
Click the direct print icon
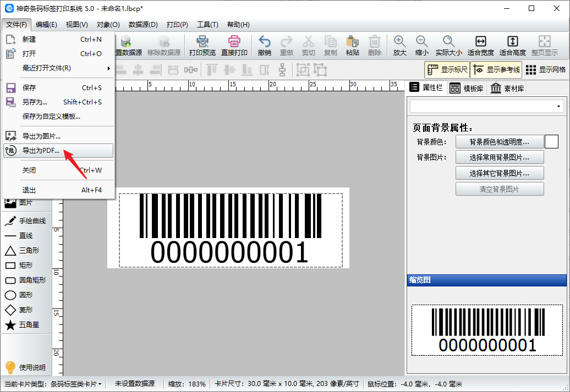click(234, 46)
